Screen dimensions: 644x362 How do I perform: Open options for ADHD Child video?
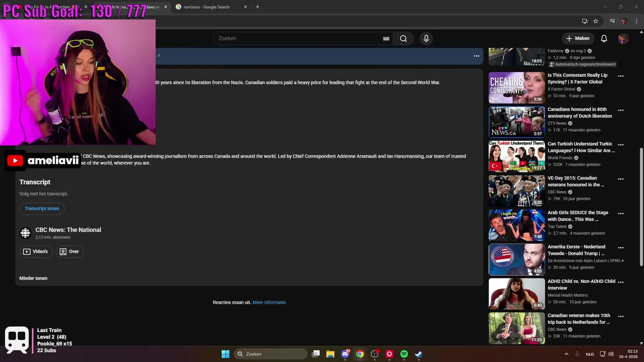pyautogui.click(x=621, y=282)
